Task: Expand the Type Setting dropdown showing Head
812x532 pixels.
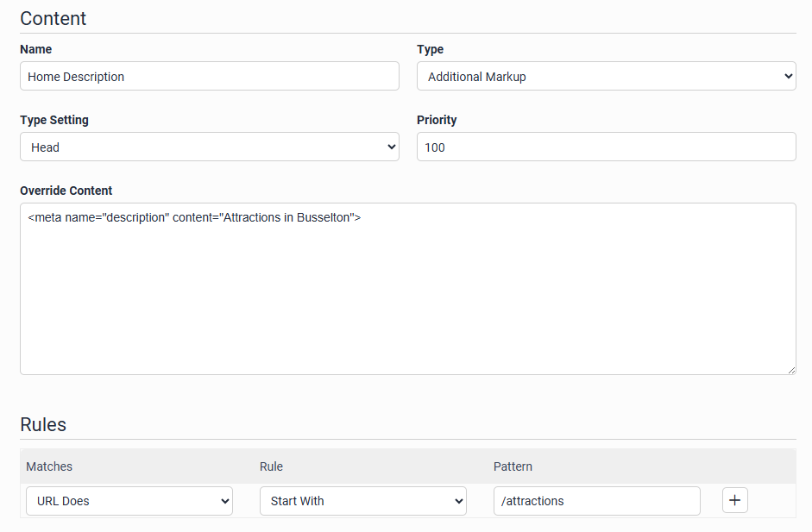Action: [x=209, y=147]
